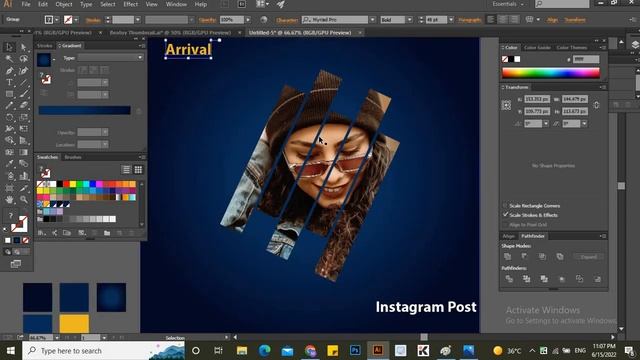Switch to the Brushes tab

[73, 157]
